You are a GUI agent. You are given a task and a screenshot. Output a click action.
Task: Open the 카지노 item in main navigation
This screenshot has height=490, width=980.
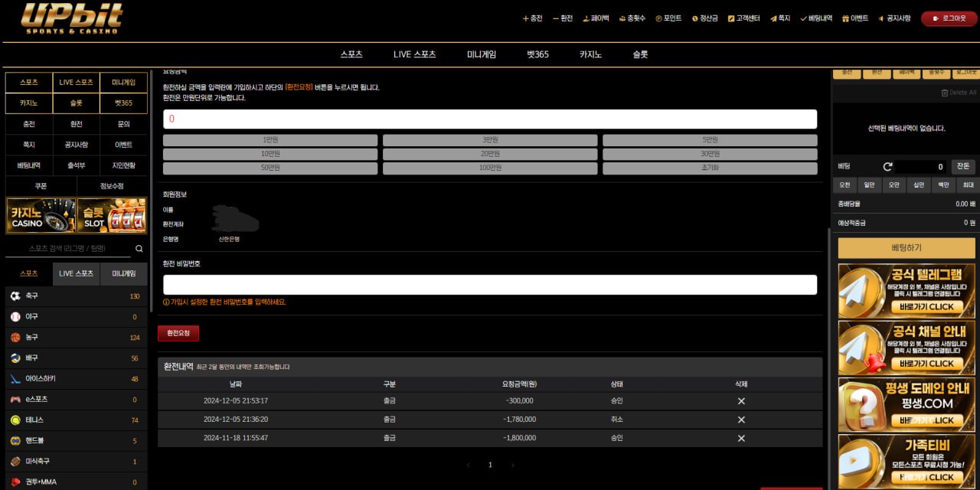(590, 54)
